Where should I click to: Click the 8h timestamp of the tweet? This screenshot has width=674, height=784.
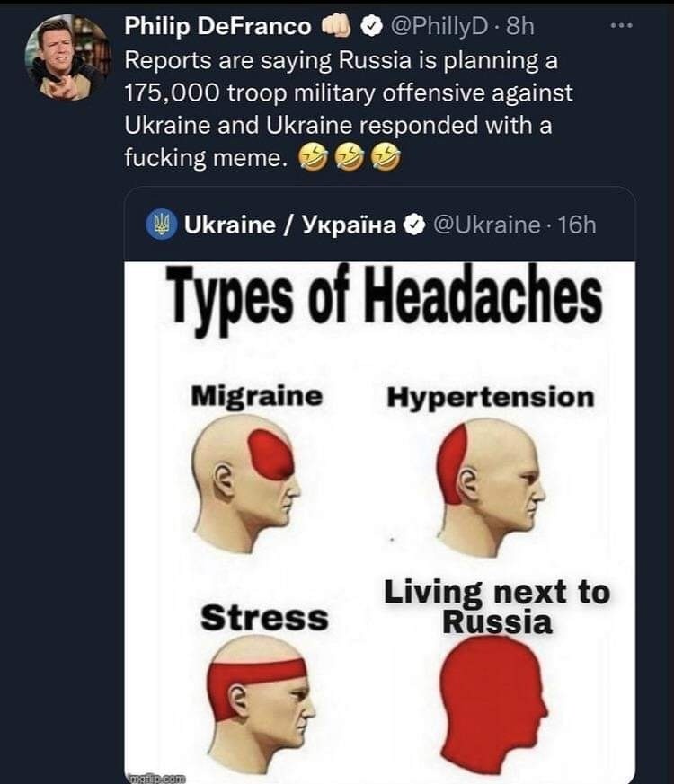[x=520, y=26]
